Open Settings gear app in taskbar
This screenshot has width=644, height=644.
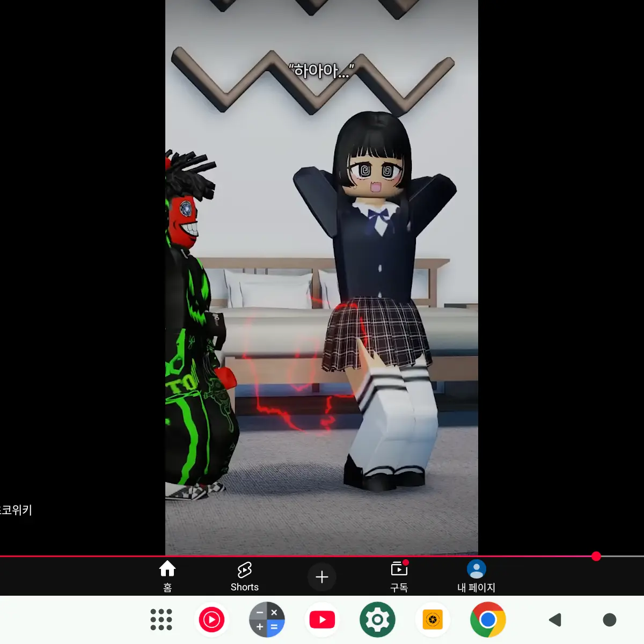(377, 620)
